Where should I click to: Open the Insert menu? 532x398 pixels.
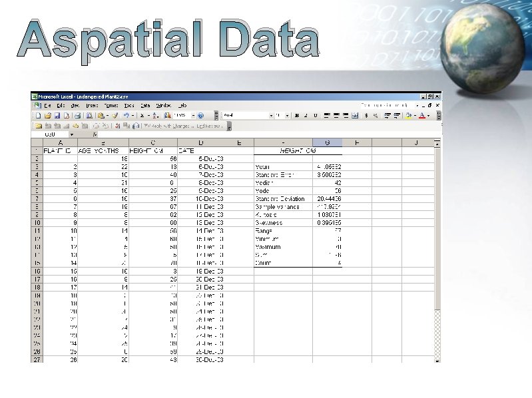click(92, 105)
